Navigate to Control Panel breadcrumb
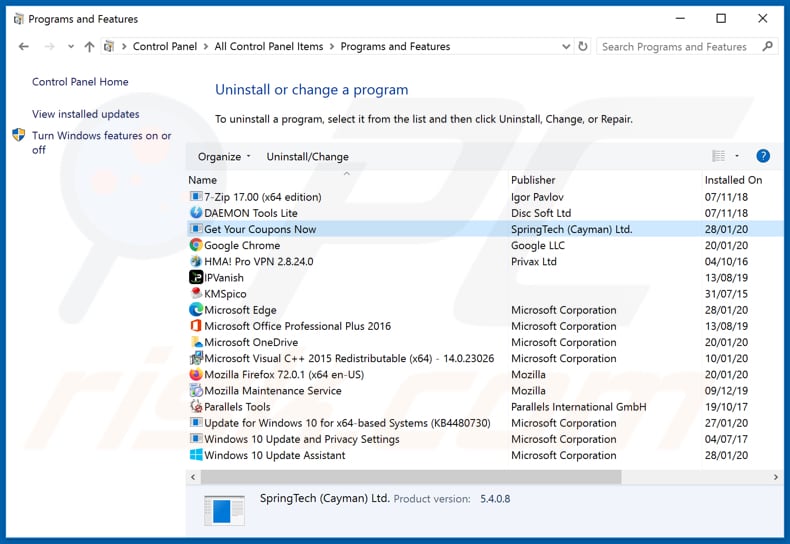The image size is (790, 544). click(x=165, y=46)
